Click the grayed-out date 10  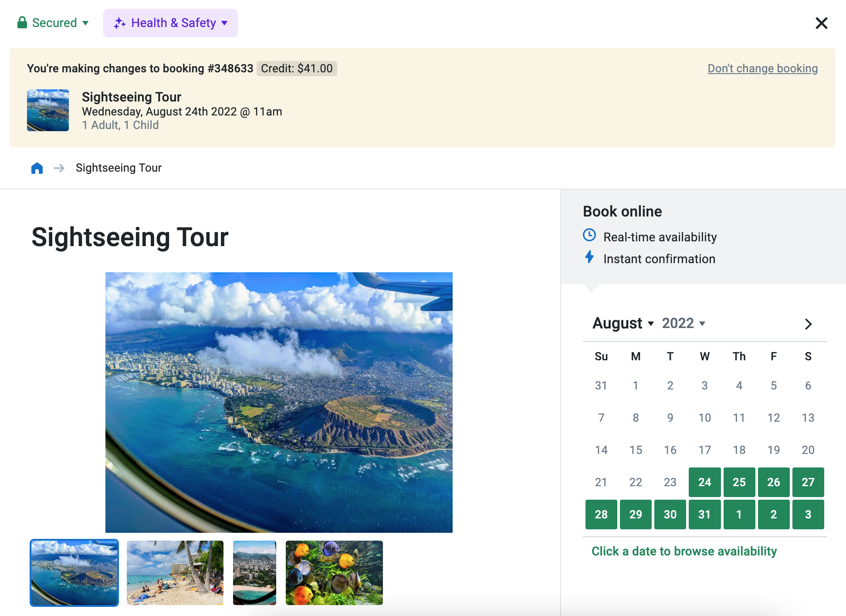pyautogui.click(x=704, y=418)
